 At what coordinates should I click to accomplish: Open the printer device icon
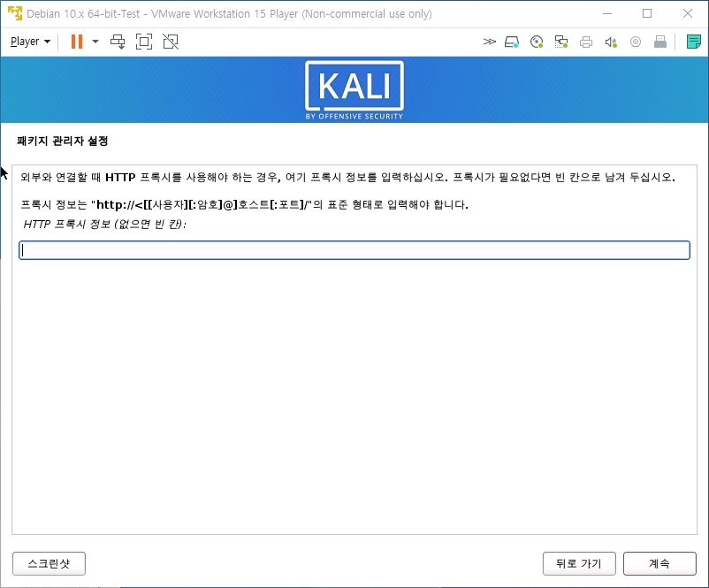point(586,42)
